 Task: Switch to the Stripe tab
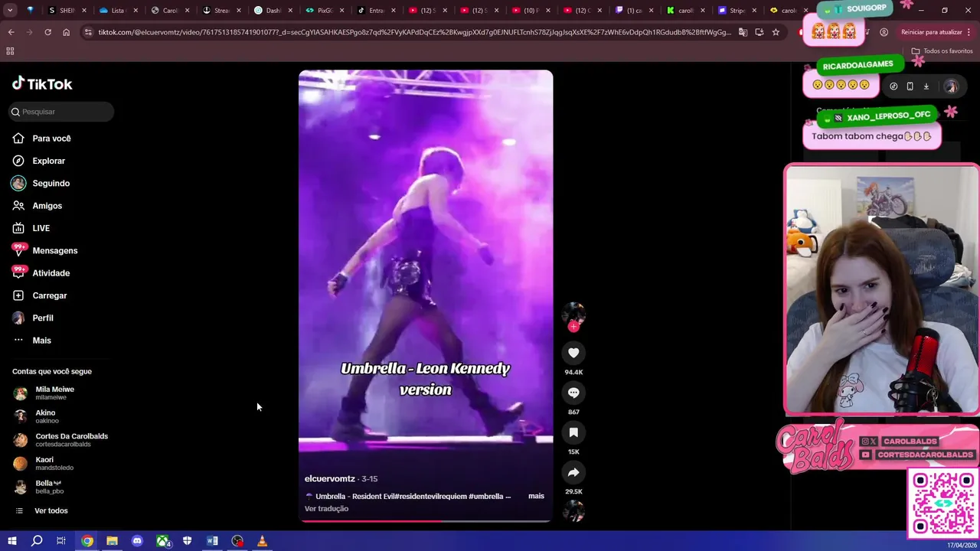pyautogui.click(x=737, y=11)
